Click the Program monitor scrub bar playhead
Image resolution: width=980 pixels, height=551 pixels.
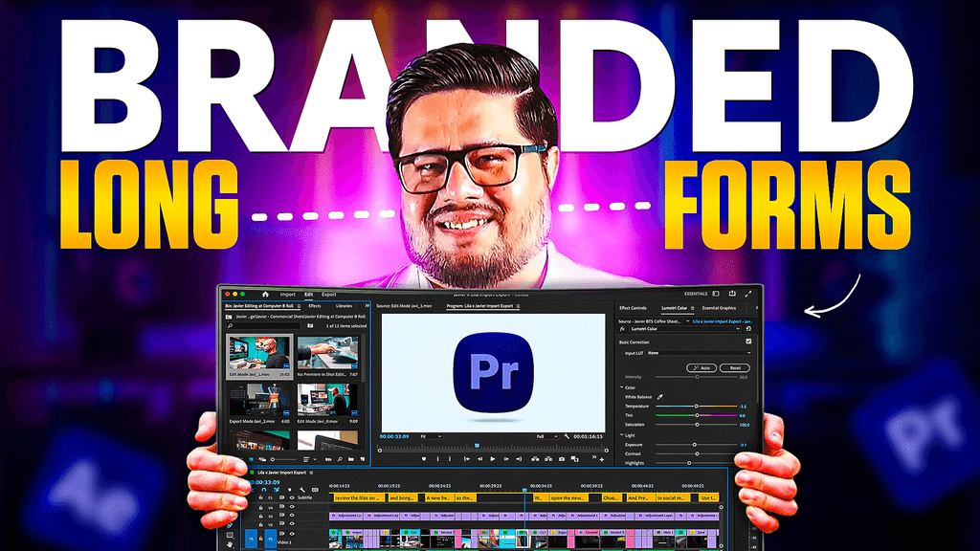click(x=477, y=446)
